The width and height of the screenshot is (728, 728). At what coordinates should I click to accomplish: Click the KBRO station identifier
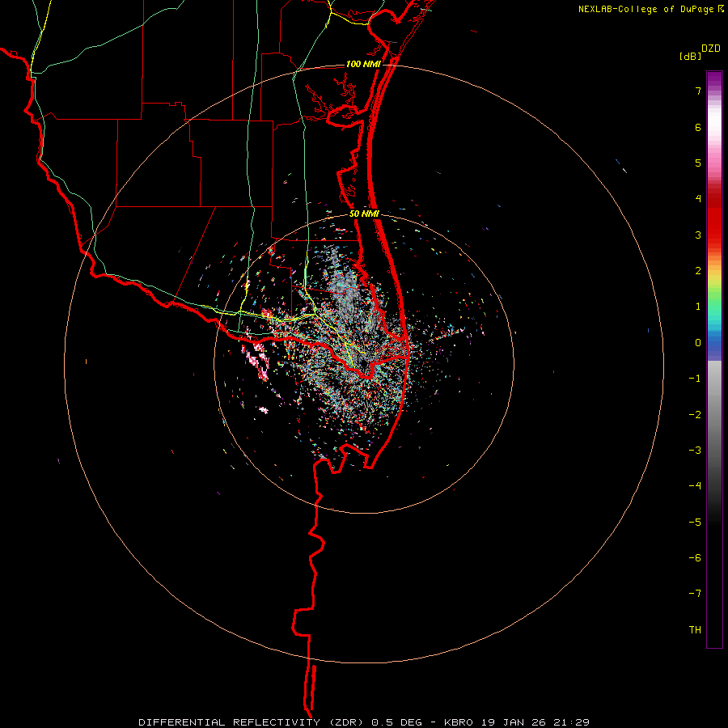(x=459, y=722)
